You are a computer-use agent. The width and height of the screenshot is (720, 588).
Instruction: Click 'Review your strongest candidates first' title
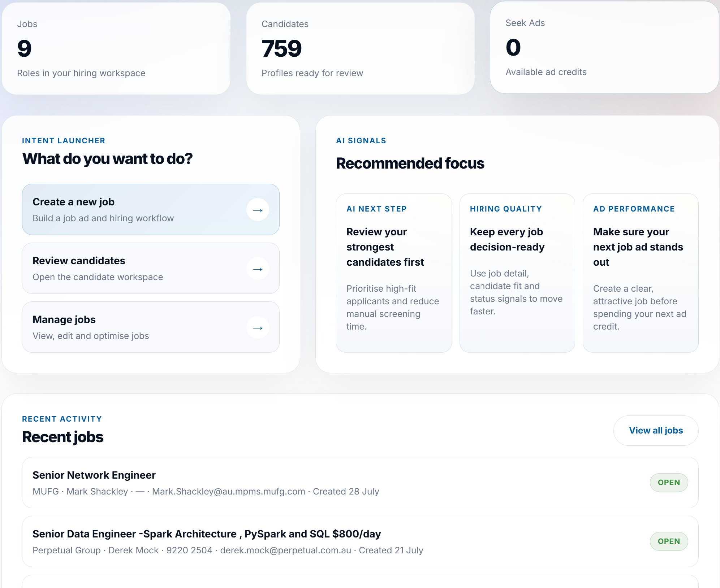(385, 247)
